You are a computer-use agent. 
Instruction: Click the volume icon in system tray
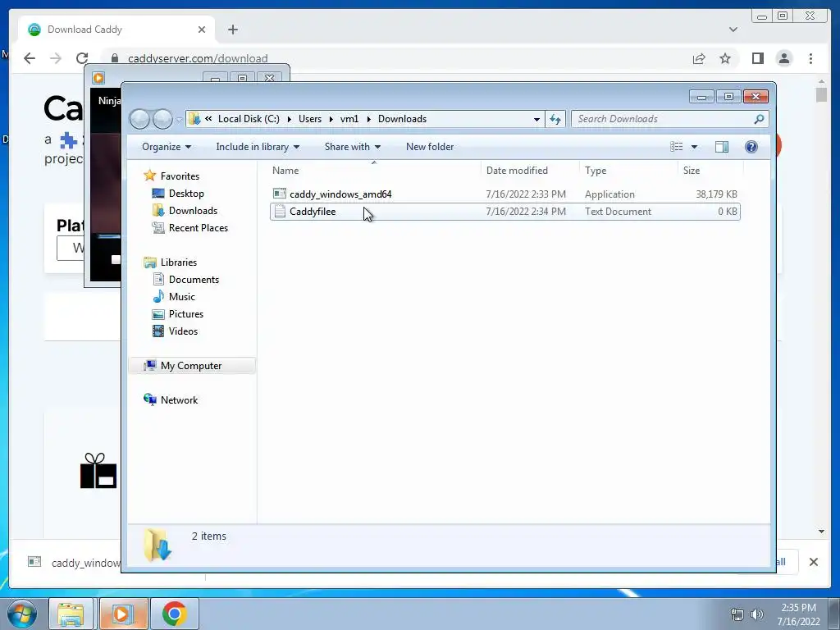tap(757, 614)
